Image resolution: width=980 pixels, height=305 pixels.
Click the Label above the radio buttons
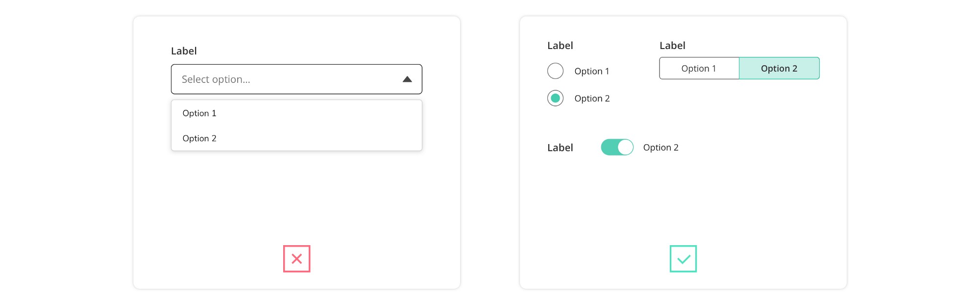click(560, 46)
